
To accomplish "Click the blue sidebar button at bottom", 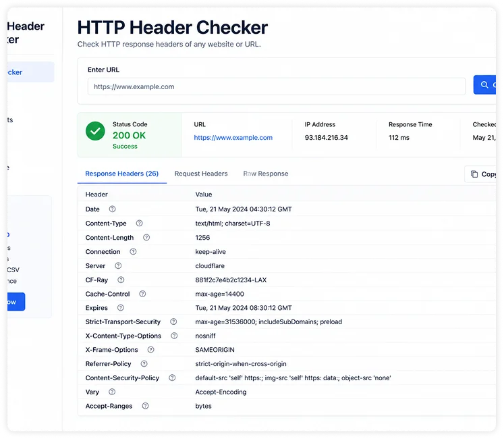I will pyautogui.click(x=16, y=302).
